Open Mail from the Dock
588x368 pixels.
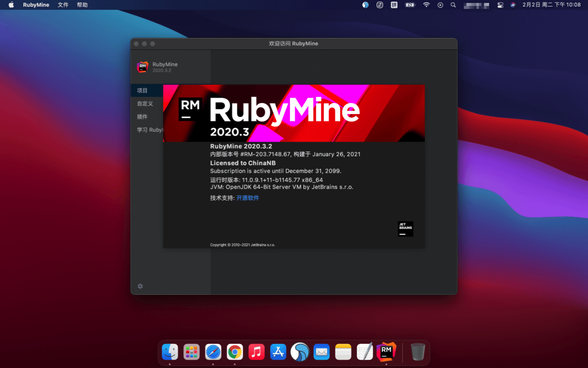point(322,352)
